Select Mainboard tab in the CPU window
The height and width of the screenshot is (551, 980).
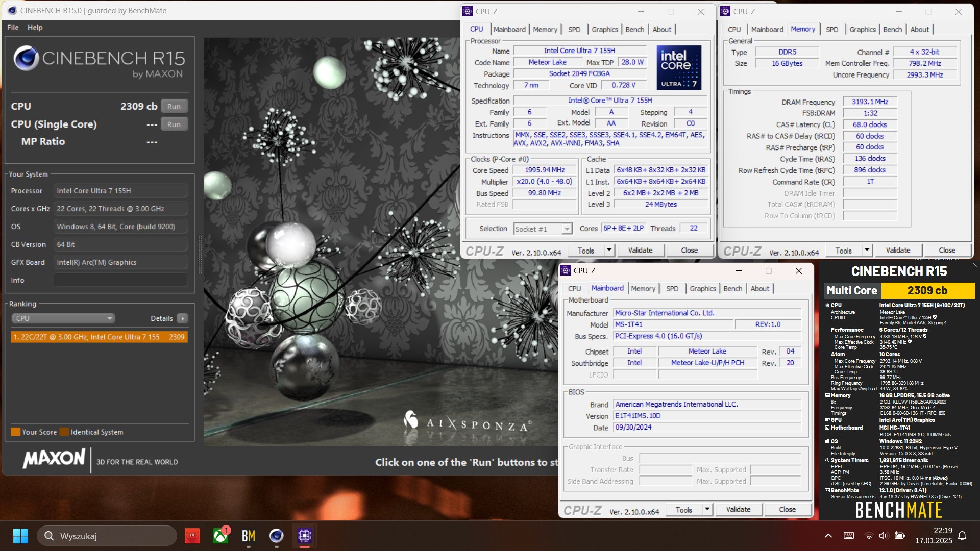pyautogui.click(x=509, y=30)
